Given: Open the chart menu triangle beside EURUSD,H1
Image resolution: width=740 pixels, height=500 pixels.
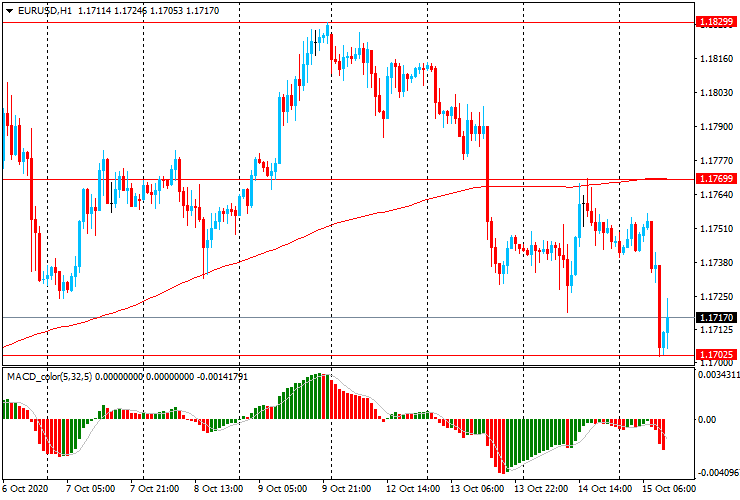Looking at the screenshot, I should [x=9, y=11].
